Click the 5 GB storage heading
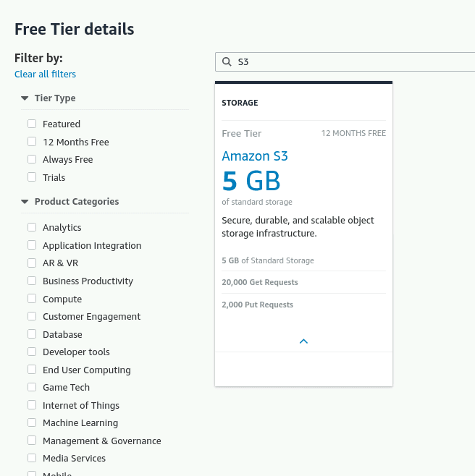This screenshot has width=475, height=476. click(x=251, y=181)
